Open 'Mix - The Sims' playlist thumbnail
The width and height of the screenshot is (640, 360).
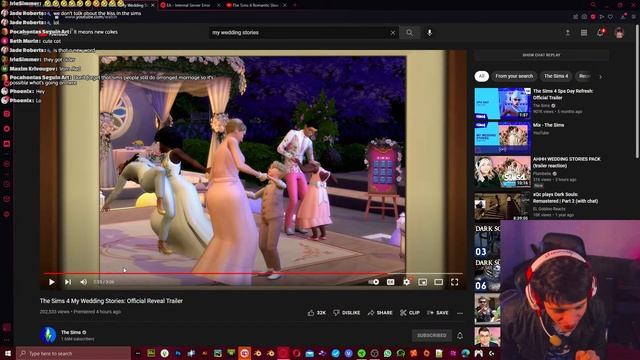coord(502,138)
